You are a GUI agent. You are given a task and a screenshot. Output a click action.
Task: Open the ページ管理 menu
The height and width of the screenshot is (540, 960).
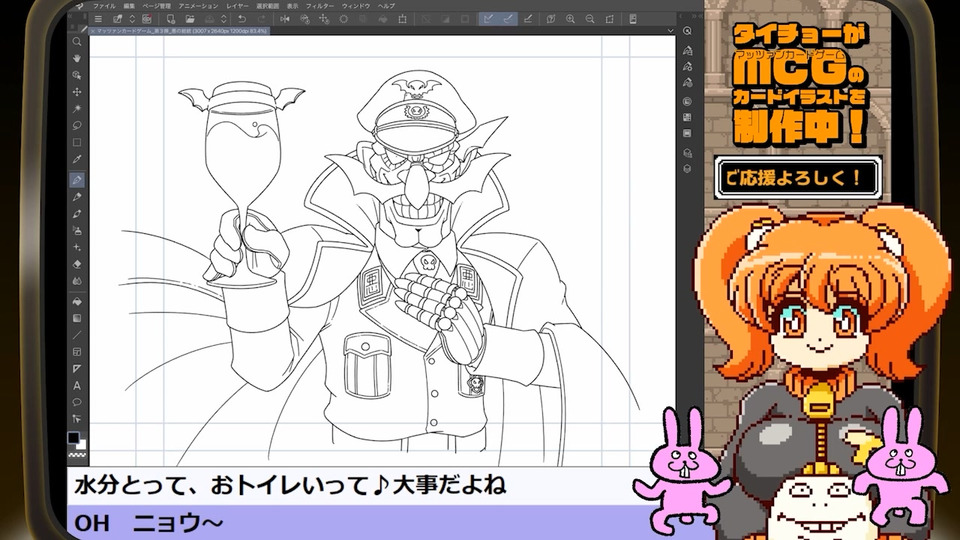coord(157,6)
